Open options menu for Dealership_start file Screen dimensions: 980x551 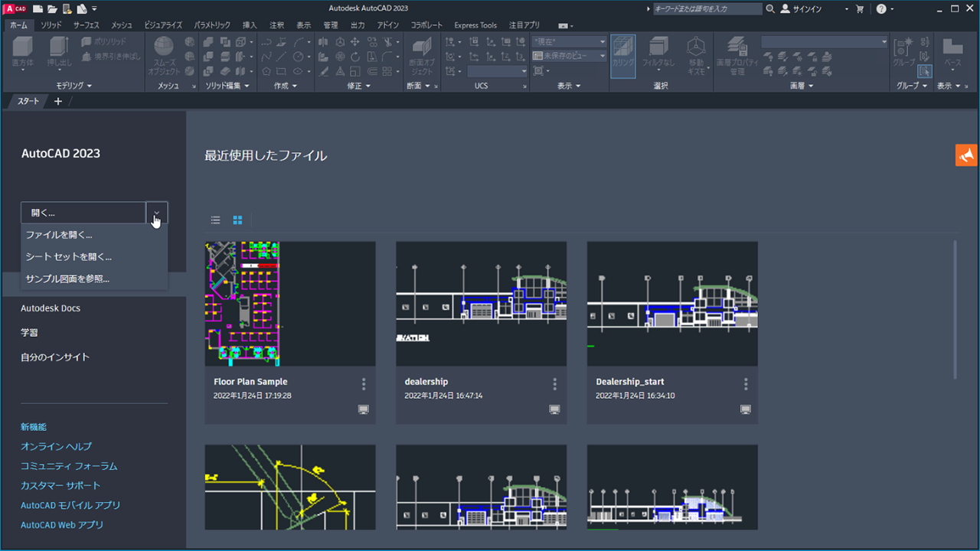click(746, 384)
